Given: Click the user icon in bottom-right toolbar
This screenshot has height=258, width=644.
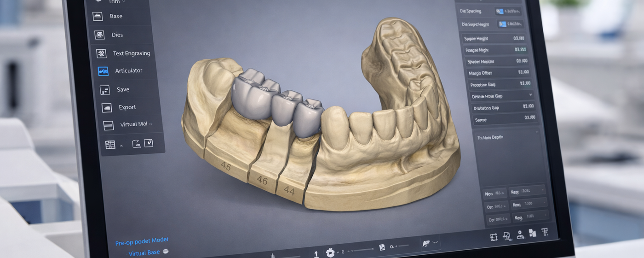Looking at the screenshot, I should tap(520, 235).
